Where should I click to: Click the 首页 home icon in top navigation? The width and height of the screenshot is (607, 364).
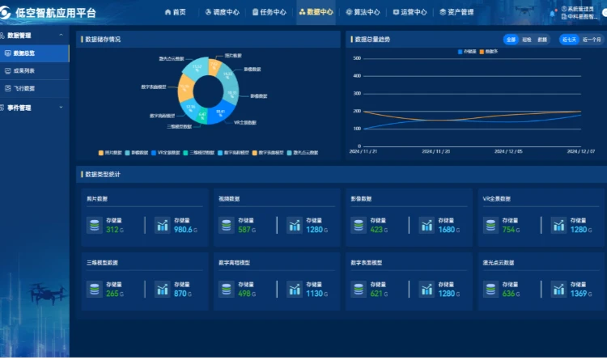[168, 12]
